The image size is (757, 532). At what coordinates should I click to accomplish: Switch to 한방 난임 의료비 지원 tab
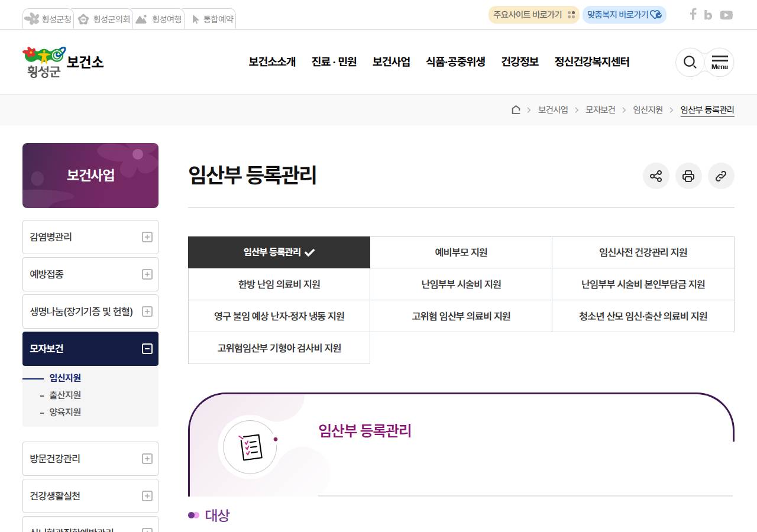pos(279,284)
